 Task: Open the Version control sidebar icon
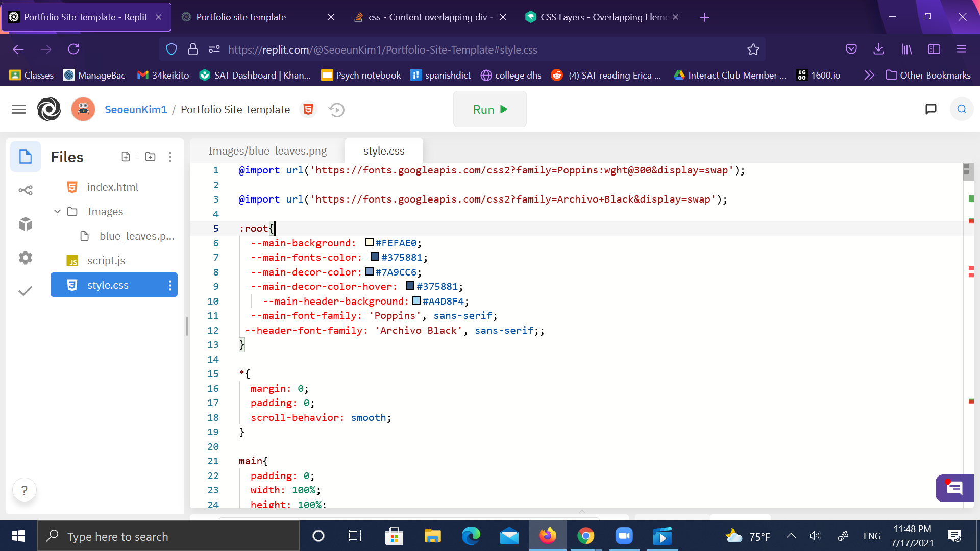point(26,190)
